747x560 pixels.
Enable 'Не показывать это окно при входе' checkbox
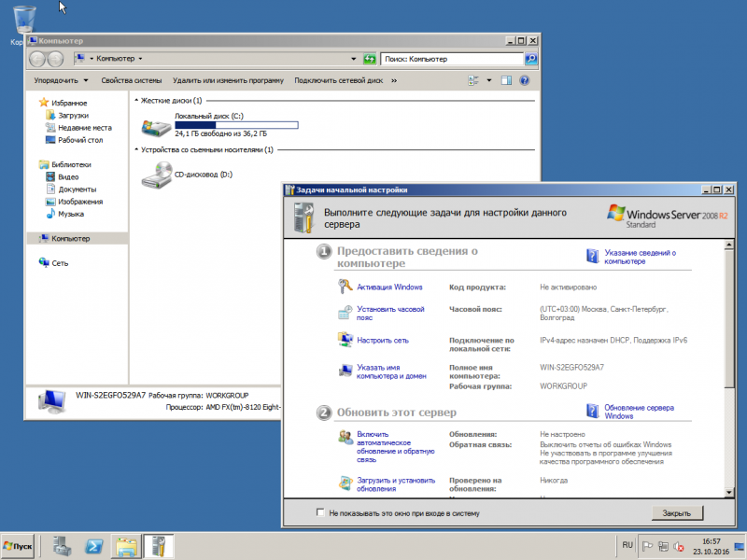[320, 512]
